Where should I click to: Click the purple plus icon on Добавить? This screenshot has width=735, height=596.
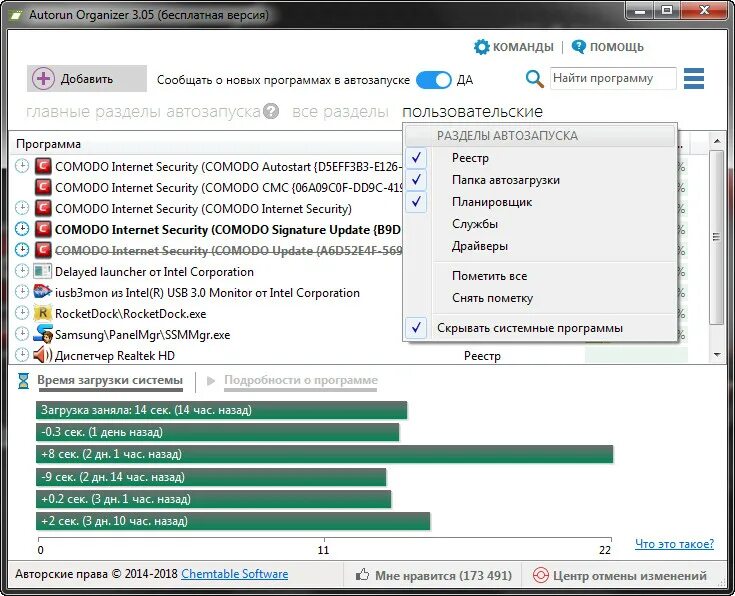point(43,78)
